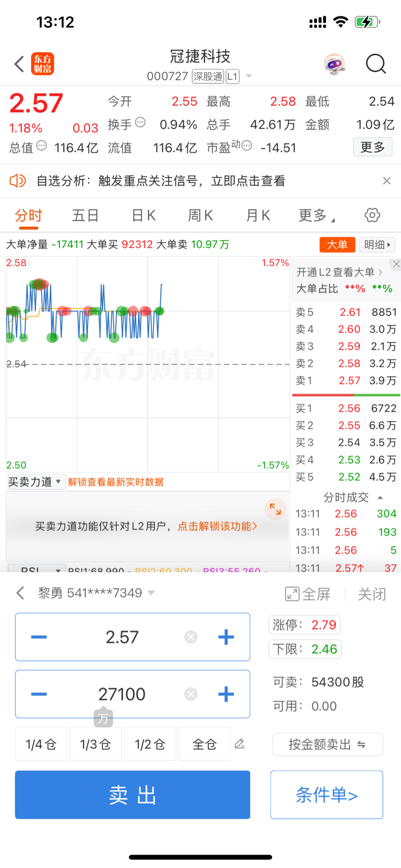
Task: Toggle the 大单 orange button
Action: click(337, 244)
